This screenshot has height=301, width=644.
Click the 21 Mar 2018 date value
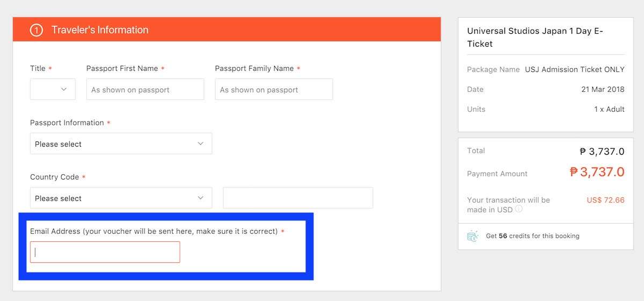click(x=603, y=89)
